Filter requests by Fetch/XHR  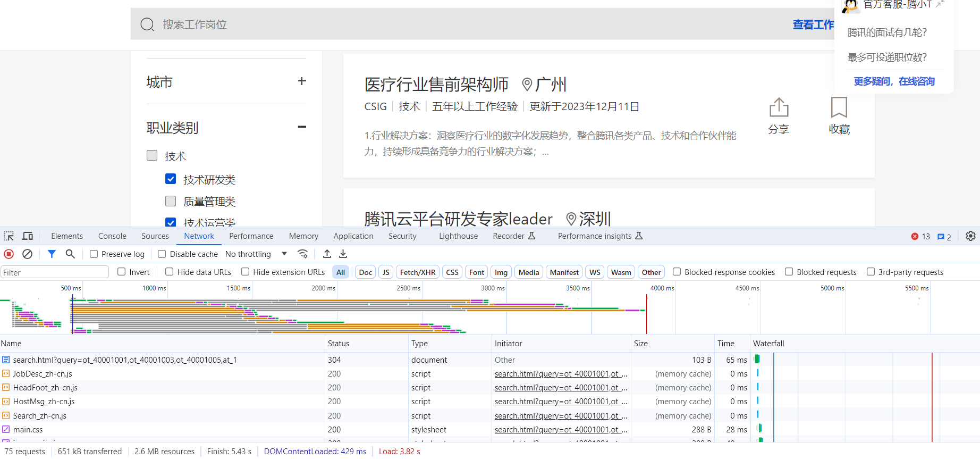click(x=418, y=272)
